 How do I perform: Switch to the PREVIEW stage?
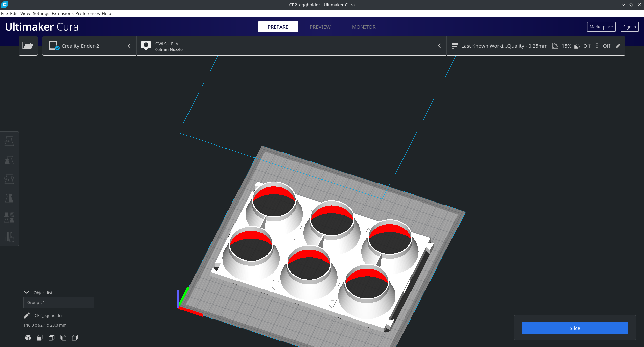click(320, 27)
